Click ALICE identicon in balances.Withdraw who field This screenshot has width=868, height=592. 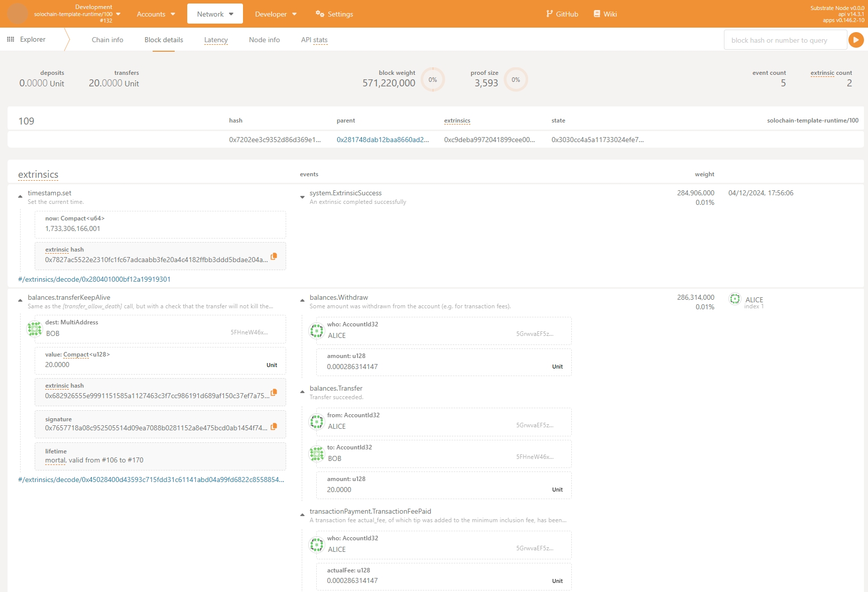coord(317,331)
